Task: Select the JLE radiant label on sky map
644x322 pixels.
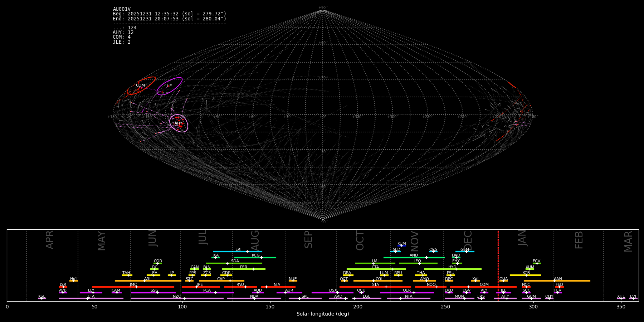Action: 169,86
